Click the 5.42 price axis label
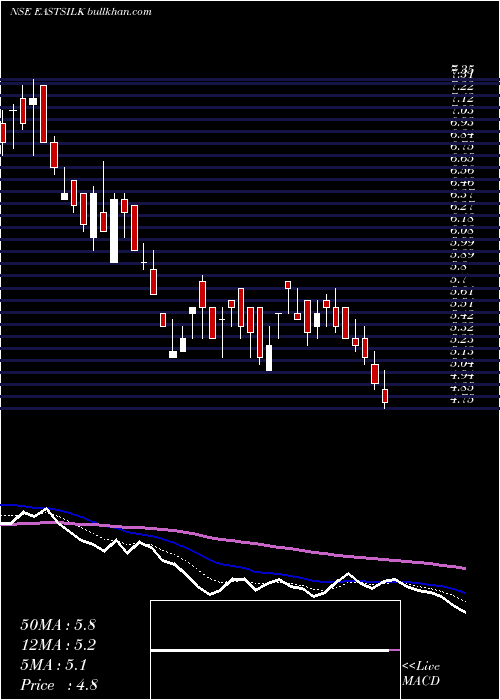The width and height of the screenshot is (500, 700). pos(462,315)
